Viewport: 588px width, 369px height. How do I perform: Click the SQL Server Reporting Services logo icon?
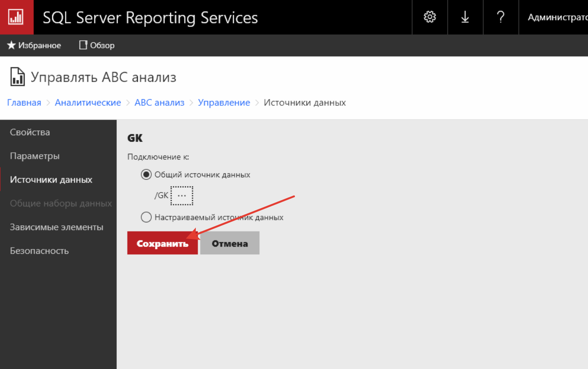point(17,17)
